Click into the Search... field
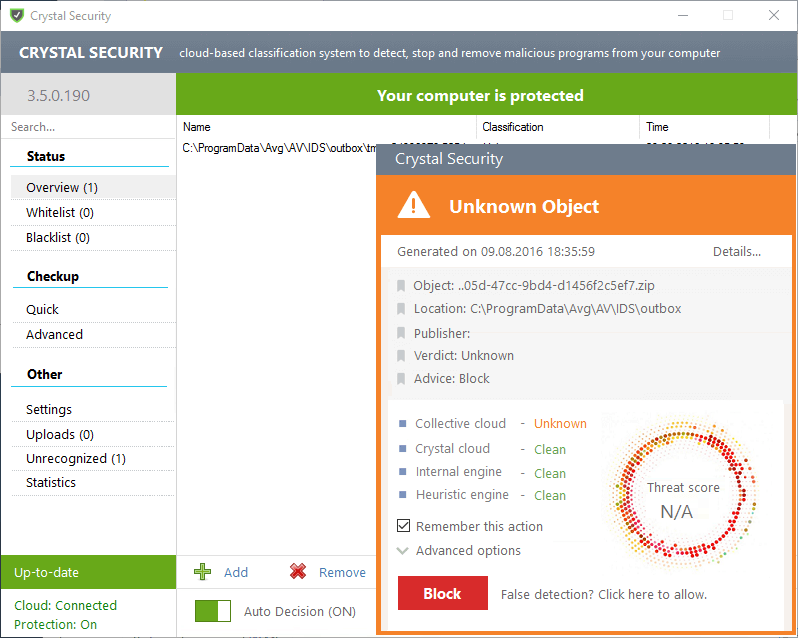Screen dimensions: 798x638 pyautogui.click(x=89, y=127)
